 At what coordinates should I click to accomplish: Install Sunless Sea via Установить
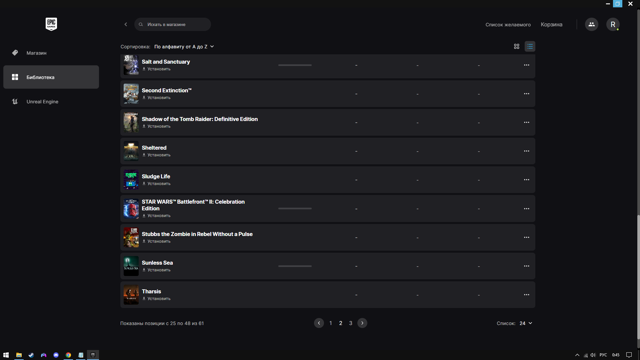pyautogui.click(x=156, y=270)
